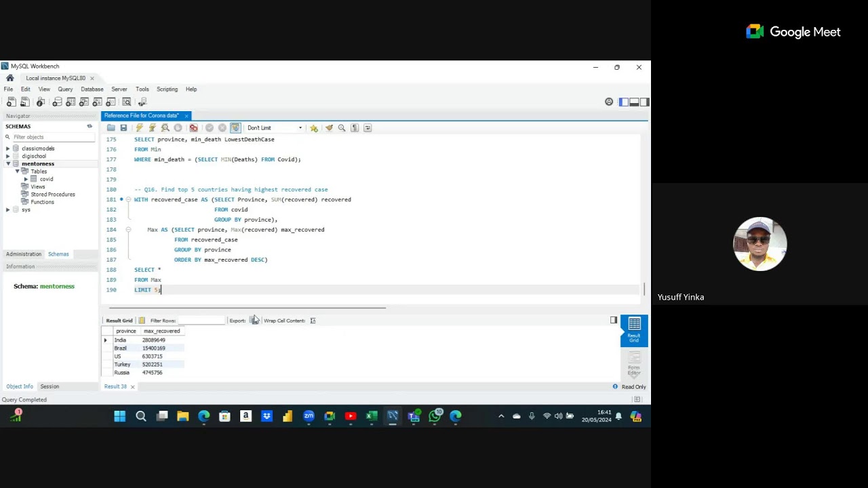868x488 pixels.
Task: Open the MySQL Workbench home screen icon
Action: click(9, 78)
